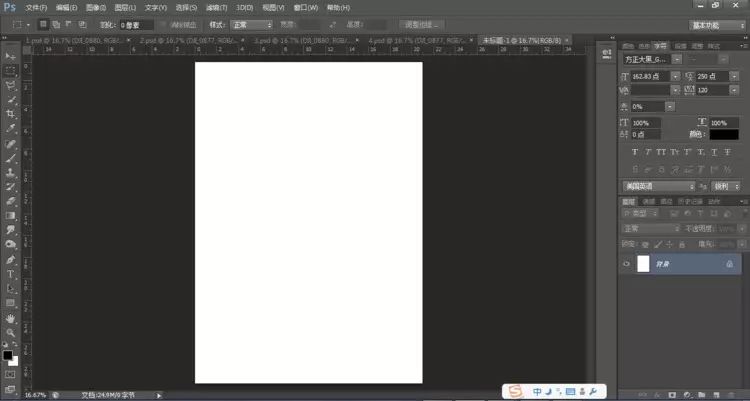The image size is (750, 401).
Task: Open the 3D(D) menu
Action: tap(244, 8)
